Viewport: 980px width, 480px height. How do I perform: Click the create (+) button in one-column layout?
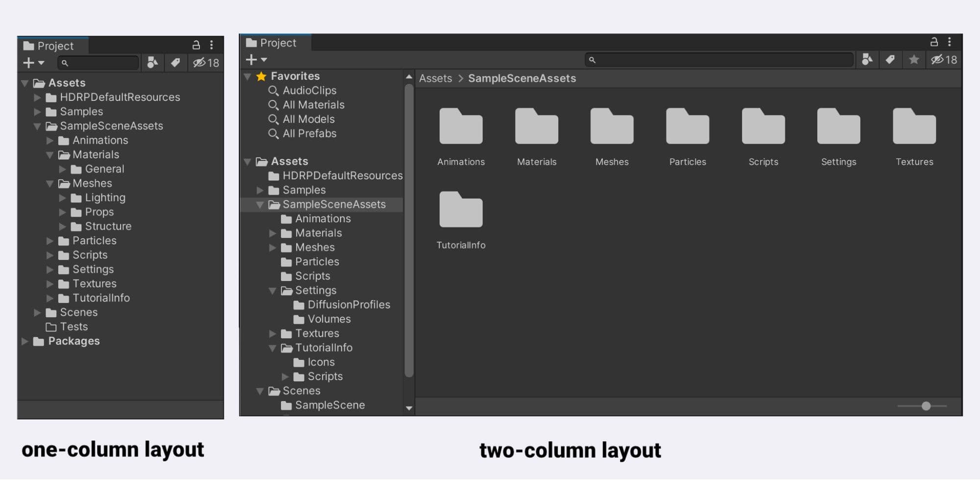point(27,63)
